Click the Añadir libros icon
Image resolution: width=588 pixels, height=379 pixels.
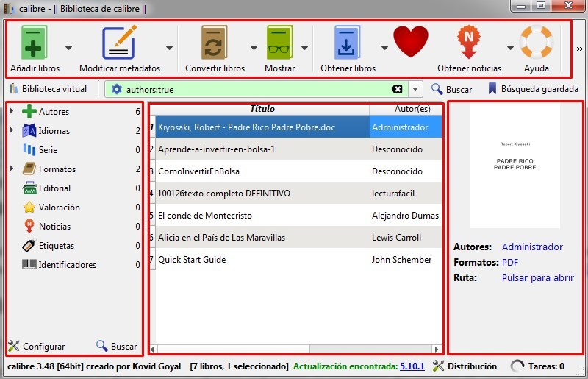tap(35, 43)
